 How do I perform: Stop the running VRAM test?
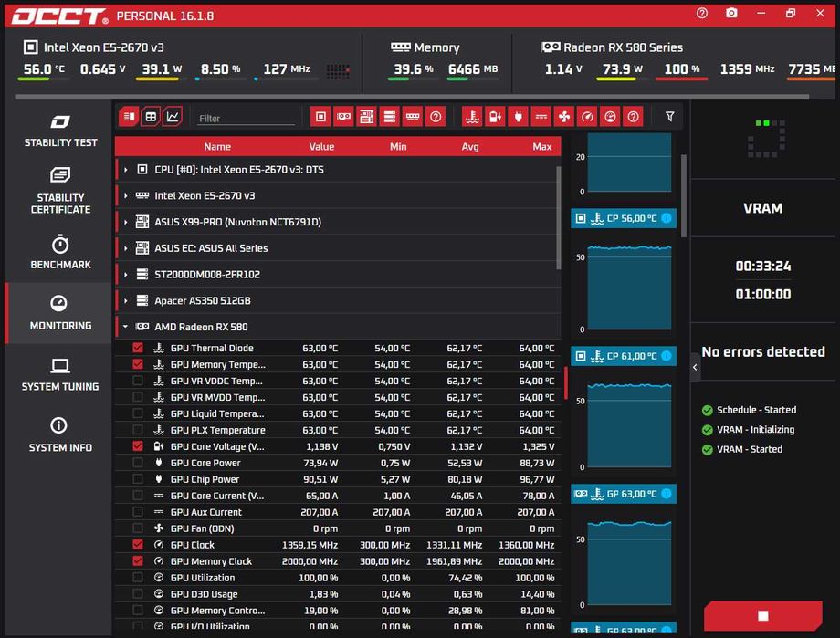coord(763,615)
